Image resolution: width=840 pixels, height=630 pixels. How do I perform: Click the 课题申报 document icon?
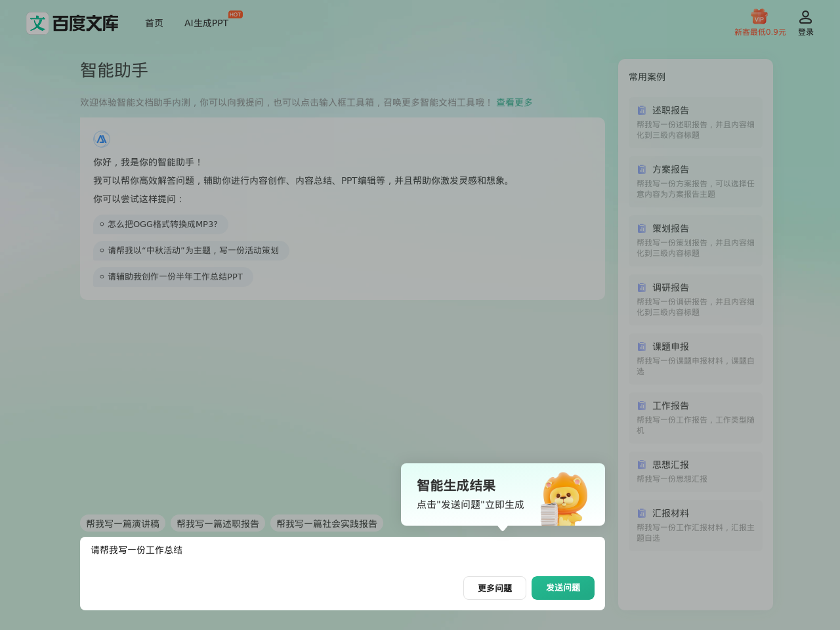[642, 346]
